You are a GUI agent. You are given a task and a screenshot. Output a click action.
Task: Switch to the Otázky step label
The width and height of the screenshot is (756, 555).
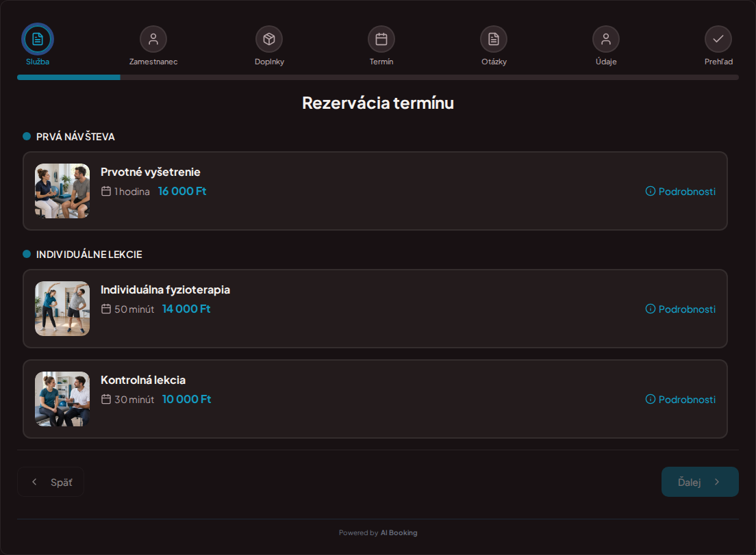pos(494,62)
